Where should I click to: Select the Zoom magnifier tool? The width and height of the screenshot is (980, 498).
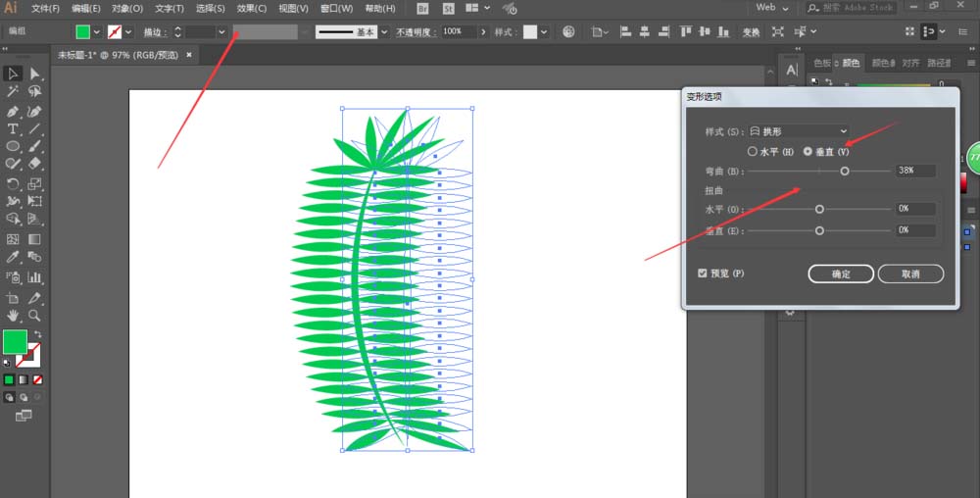34,316
